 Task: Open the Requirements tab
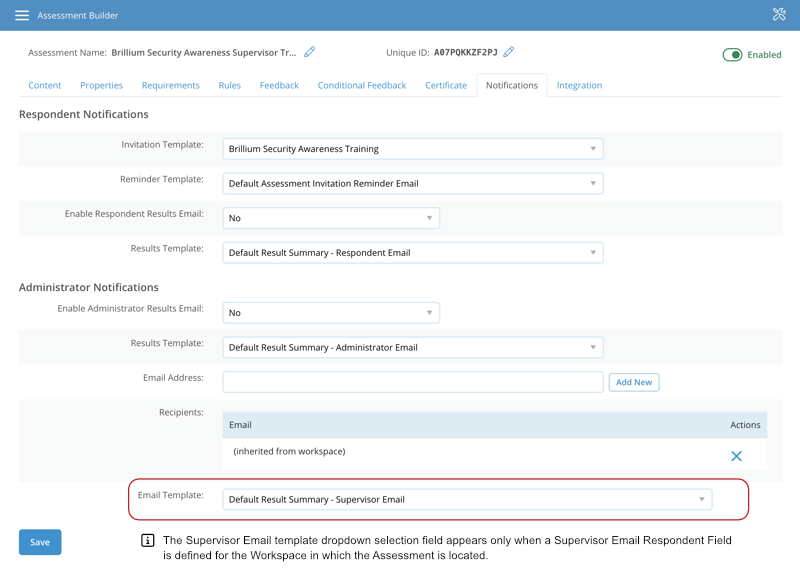tap(170, 85)
